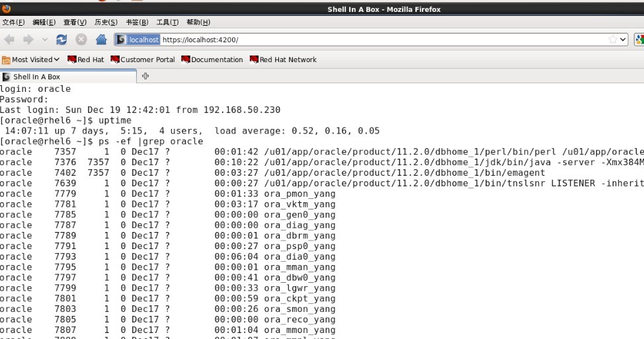Click the ora_dbw0_yang process row

point(167,278)
